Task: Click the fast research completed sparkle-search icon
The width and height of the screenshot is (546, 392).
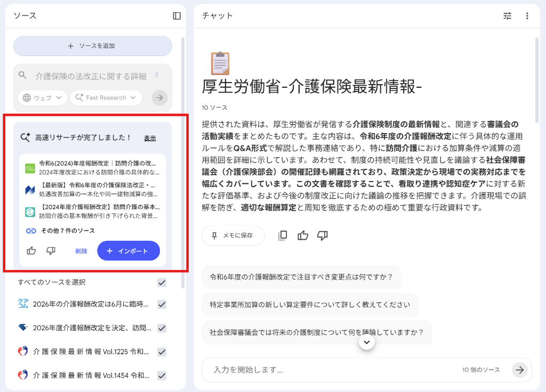Action: pyautogui.click(x=25, y=137)
